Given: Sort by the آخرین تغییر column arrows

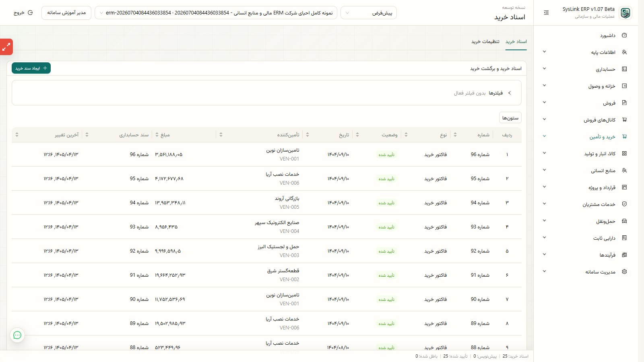Looking at the screenshot, I should click(x=17, y=135).
